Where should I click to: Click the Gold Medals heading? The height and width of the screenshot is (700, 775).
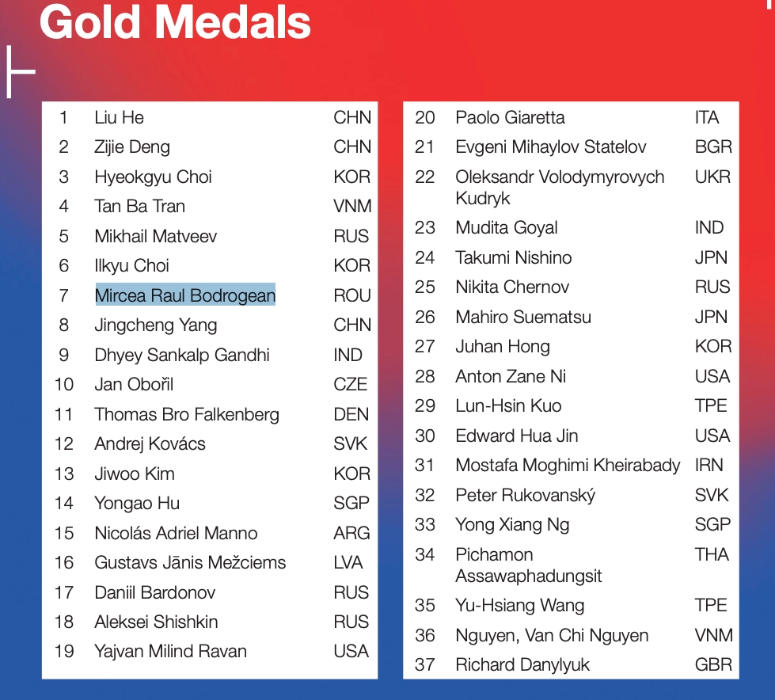[175, 21]
